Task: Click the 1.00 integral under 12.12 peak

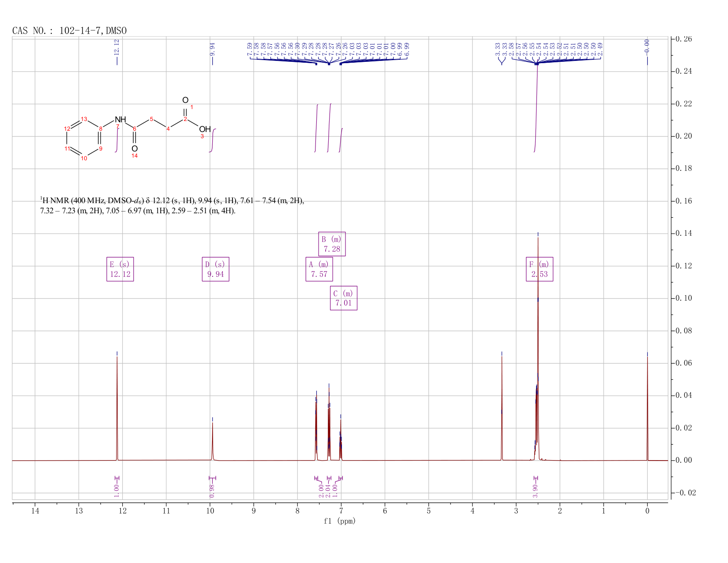Action: coord(117,491)
